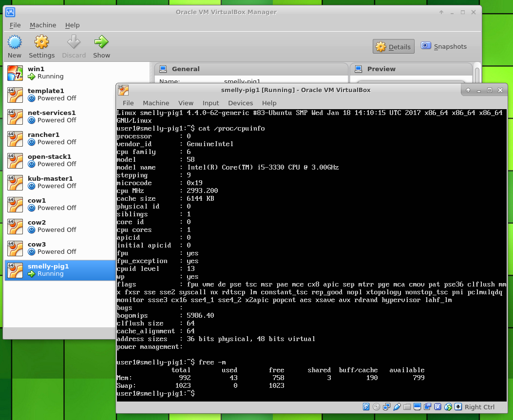The width and height of the screenshot is (513, 420).
Task: Open the Manager Help menu
Action: click(x=72, y=25)
